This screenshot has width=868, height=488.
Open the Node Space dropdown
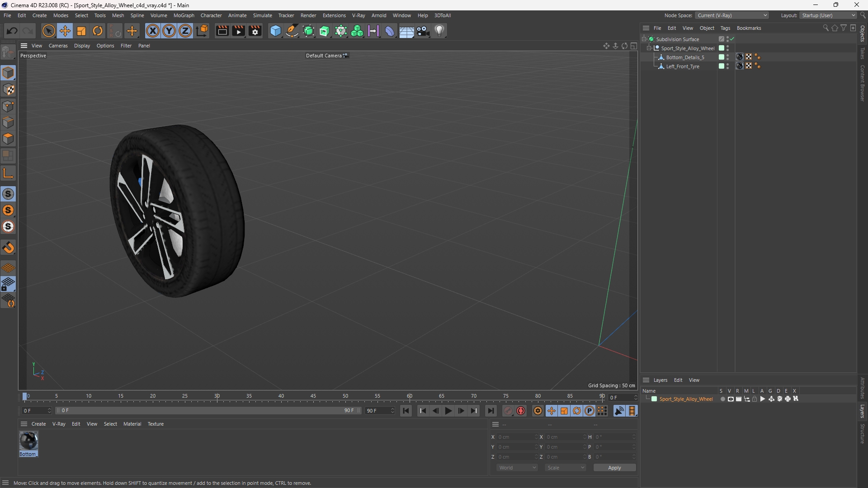732,15
